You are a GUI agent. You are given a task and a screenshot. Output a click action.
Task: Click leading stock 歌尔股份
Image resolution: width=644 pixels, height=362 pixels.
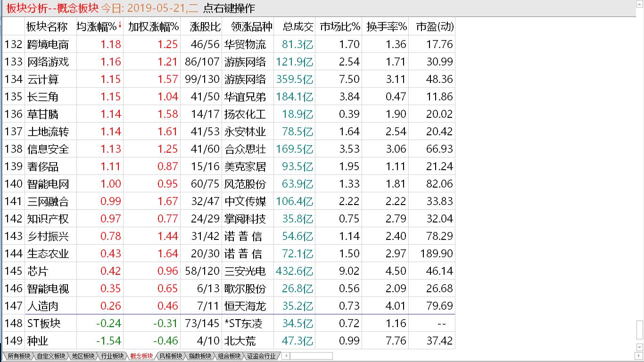tap(245, 288)
